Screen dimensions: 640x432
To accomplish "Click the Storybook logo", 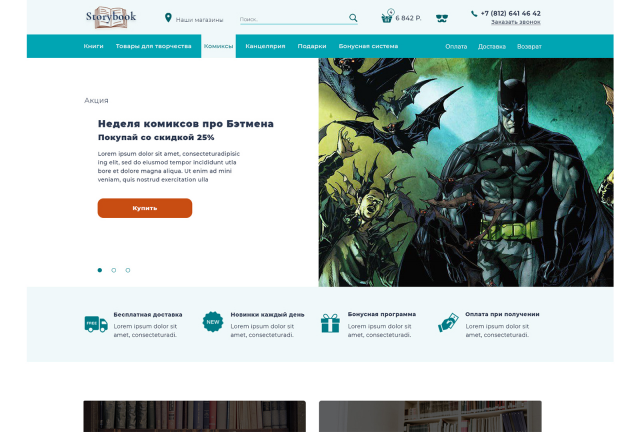I will (111, 17).
